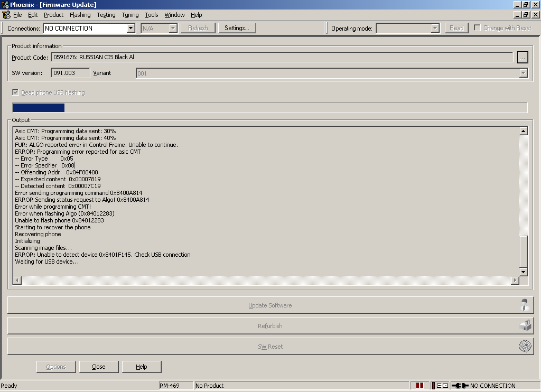Click the Output scroll up arrow
Viewport: 541px width, 392px height.
(x=524, y=131)
